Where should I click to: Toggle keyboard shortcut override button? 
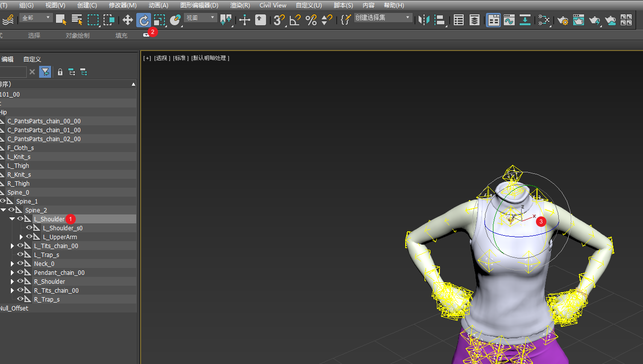click(261, 20)
